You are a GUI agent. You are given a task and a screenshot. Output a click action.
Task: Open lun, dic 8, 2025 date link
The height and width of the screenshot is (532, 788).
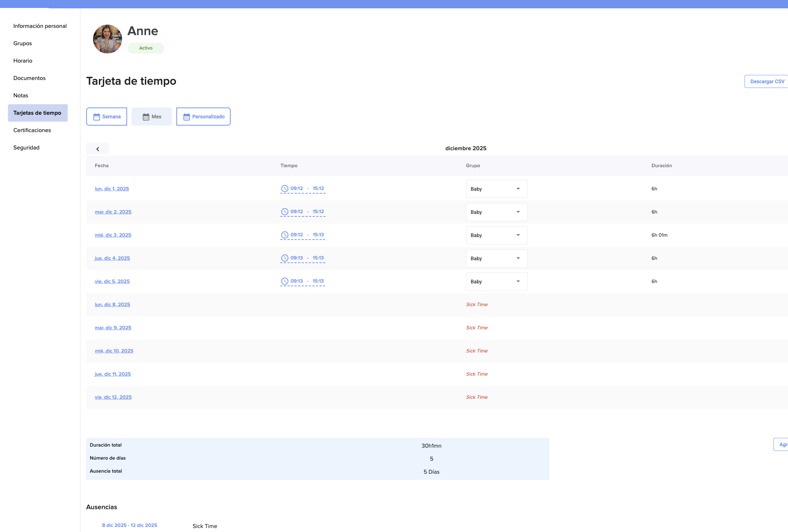click(112, 304)
